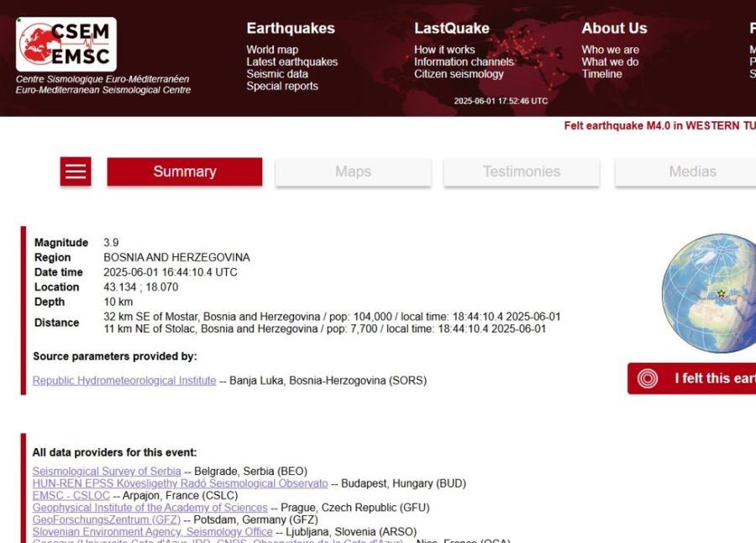
Task: Click '11 km NE of Stolac' distance line
Action: point(324,329)
